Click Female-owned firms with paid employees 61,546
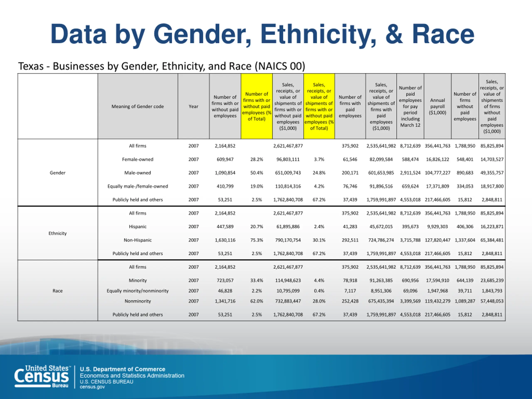532x399 pixels. point(350,159)
